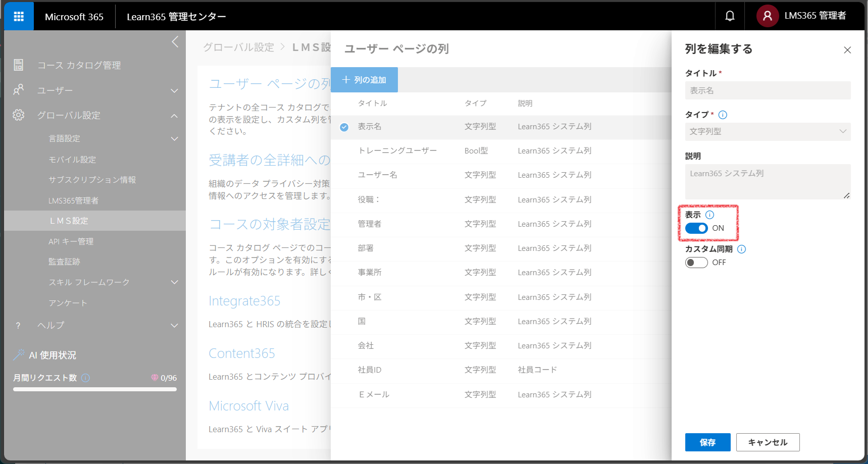Image resolution: width=868 pixels, height=464 pixels.
Task: Open the Content365 link
Action: coord(242,353)
